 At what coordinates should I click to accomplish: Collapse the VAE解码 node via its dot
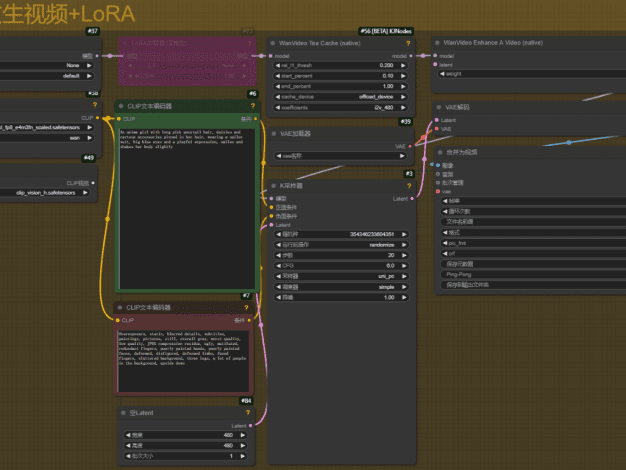(439, 107)
